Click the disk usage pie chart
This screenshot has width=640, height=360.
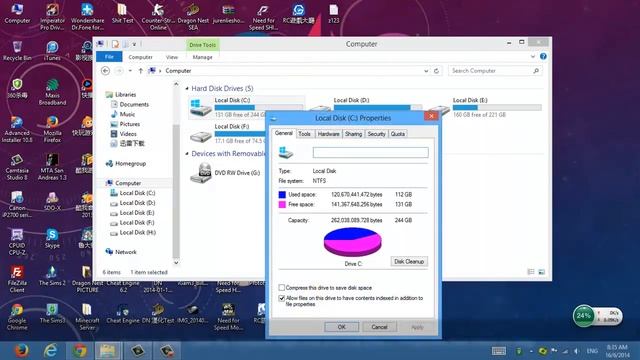pyautogui.click(x=353, y=242)
